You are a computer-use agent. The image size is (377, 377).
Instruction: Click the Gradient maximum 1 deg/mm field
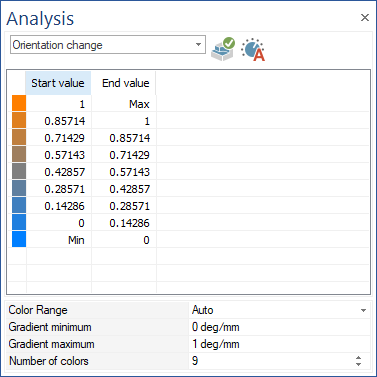tap(279, 344)
